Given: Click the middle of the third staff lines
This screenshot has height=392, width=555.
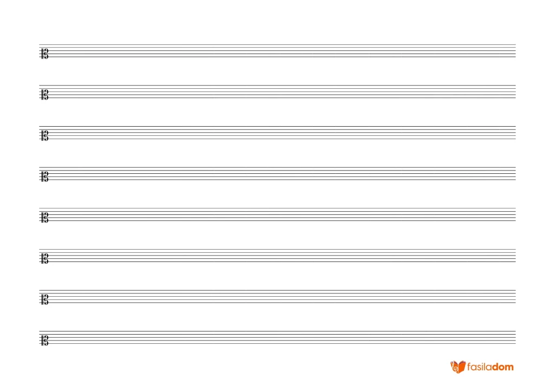Looking at the screenshot, I should [277, 133].
